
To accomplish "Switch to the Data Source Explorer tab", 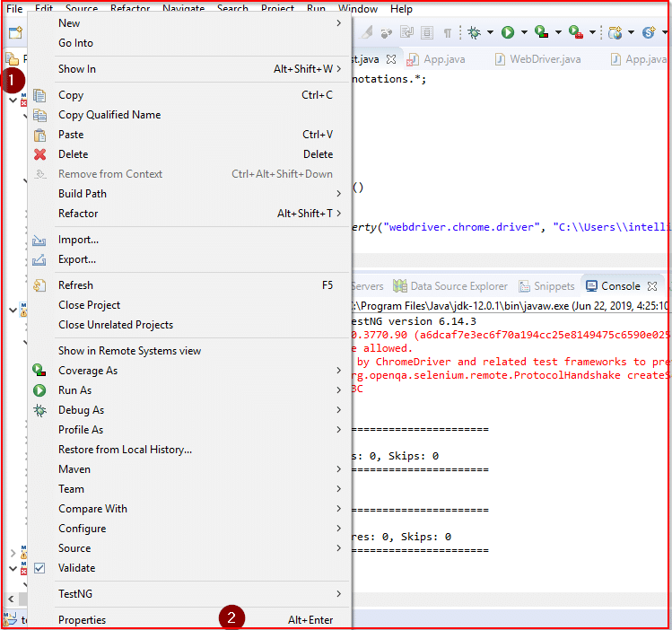I will point(450,286).
